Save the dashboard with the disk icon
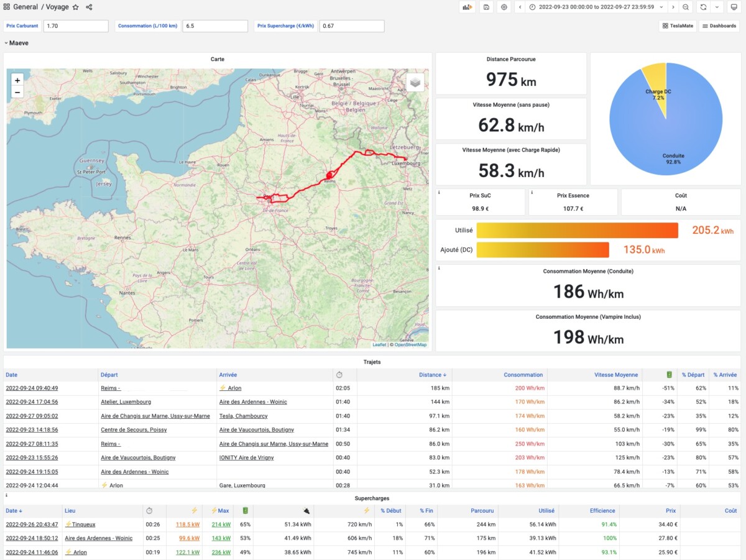Viewport: 746px width, 560px height. [486, 7]
